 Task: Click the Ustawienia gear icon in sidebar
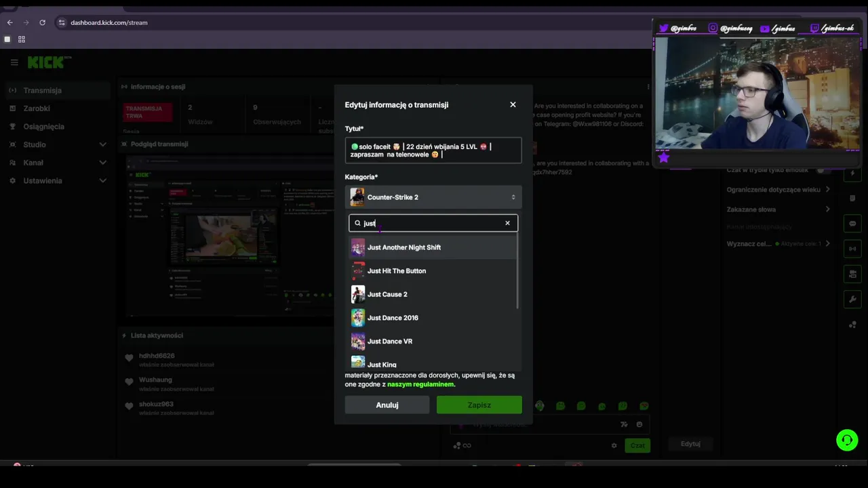click(x=13, y=181)
